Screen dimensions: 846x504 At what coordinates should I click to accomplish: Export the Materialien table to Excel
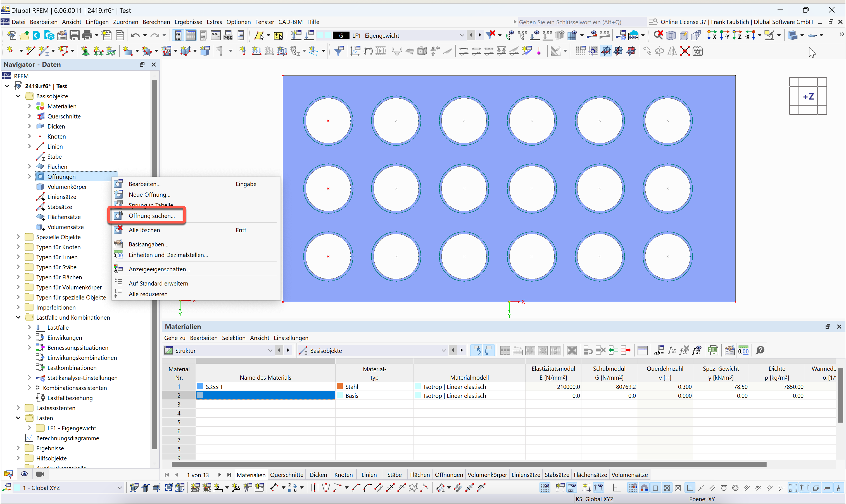(x=713, y=350)
